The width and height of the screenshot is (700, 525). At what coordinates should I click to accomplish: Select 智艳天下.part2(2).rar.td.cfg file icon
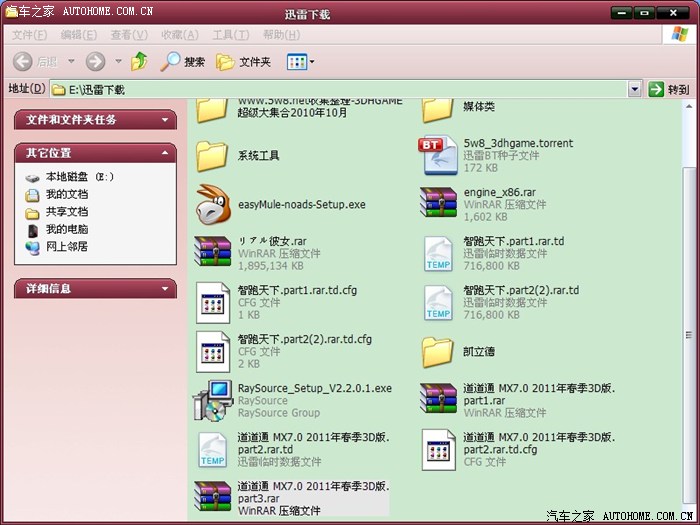(x=213, y=352)
